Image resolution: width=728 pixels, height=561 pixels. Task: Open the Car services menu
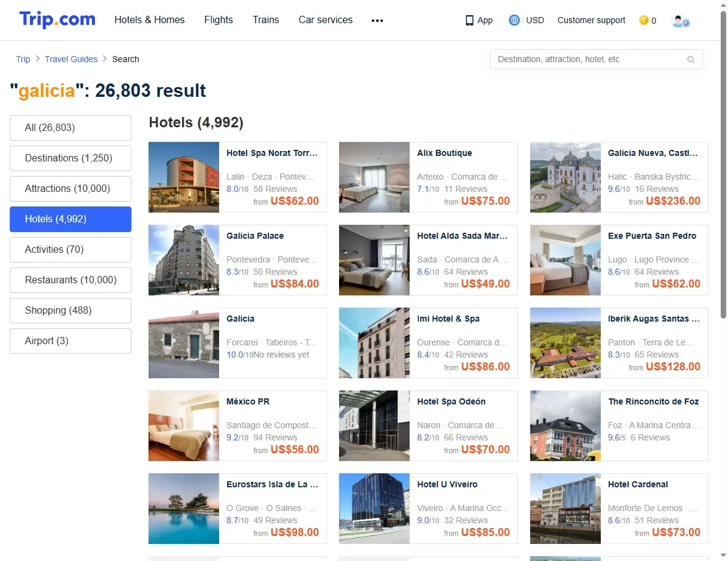(x=326, y=19)
